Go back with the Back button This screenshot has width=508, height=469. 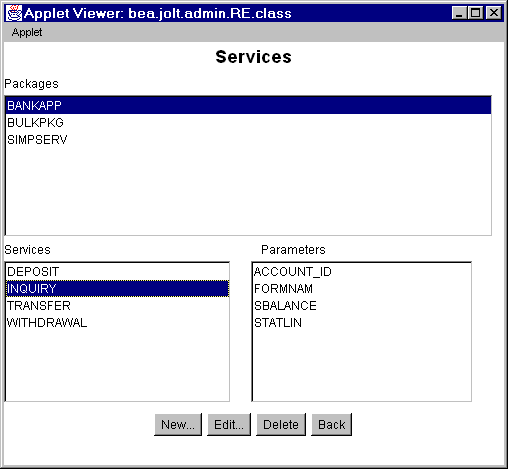pos(332,424)
